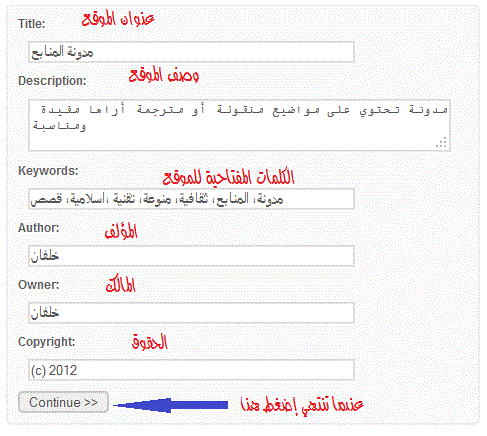Focus the Title input field
The height and width of the screenshot is (436, 487).
coord(191,52)
